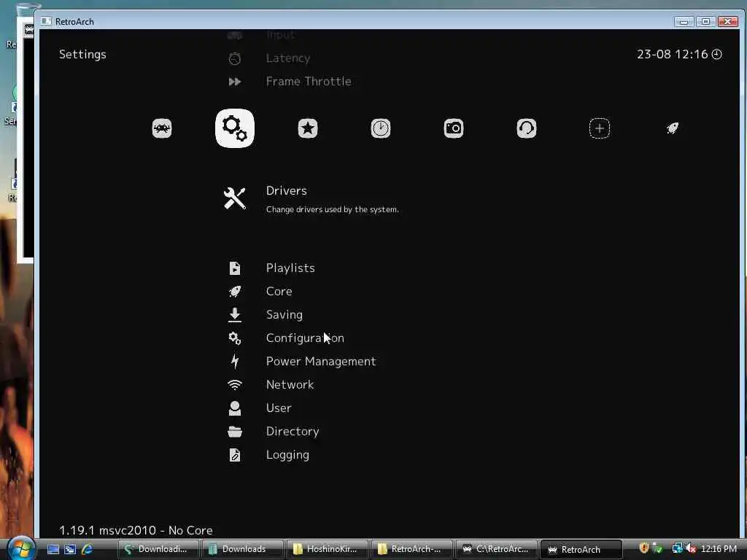
Task: Open the Playlists settings entry
Action: click(290, 268)
